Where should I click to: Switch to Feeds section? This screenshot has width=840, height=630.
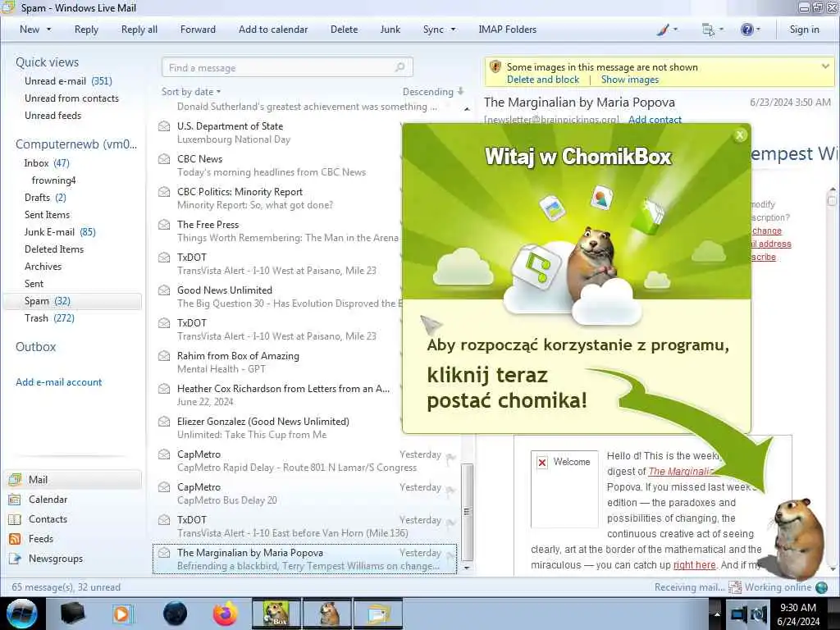click(x=41, y=539)
